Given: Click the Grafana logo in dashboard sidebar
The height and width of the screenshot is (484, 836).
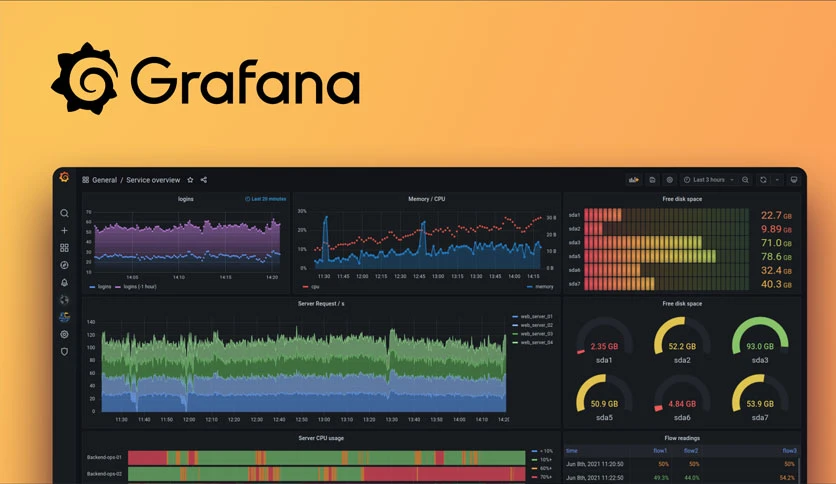Looking at the screenshot, I should [64, 177].
